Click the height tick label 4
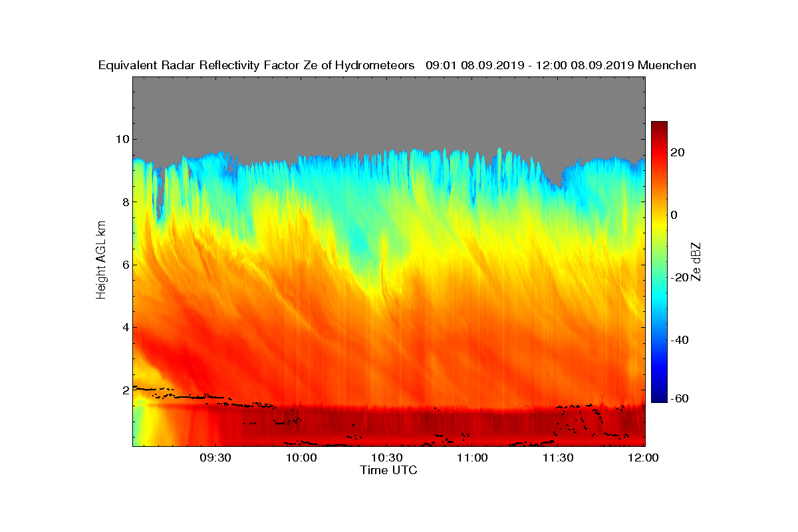This screenshot has height=532, width=798. (x=125, y=327)
